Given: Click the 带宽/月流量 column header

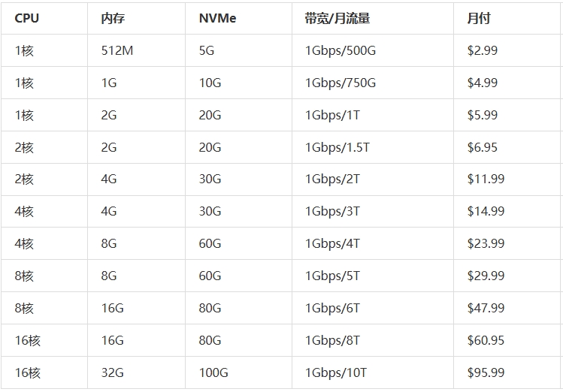Looking at the screenshot, I should pos(337,19).
